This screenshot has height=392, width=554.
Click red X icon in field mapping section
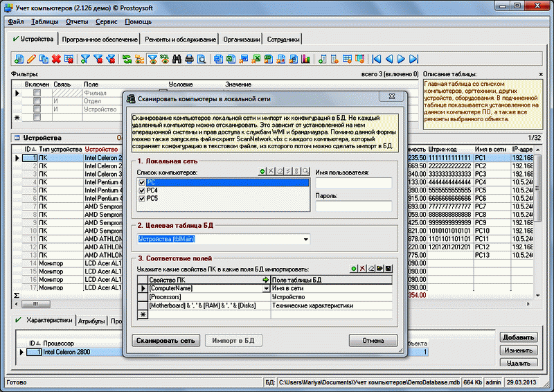363,268
